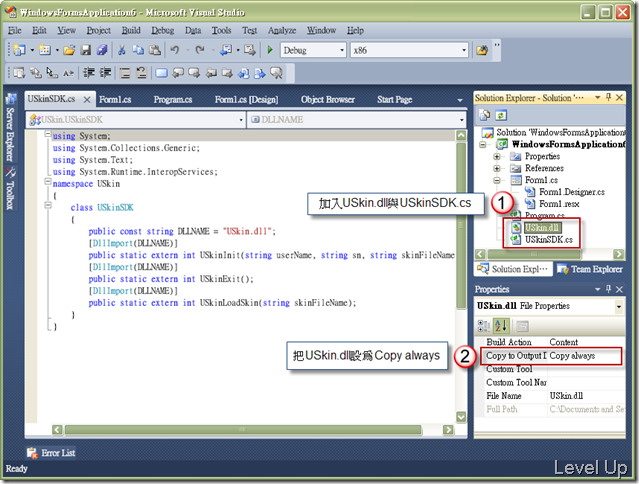The image size is (639, 484).
Task: Click the Open File folder icon
Action: coord(69,50)
